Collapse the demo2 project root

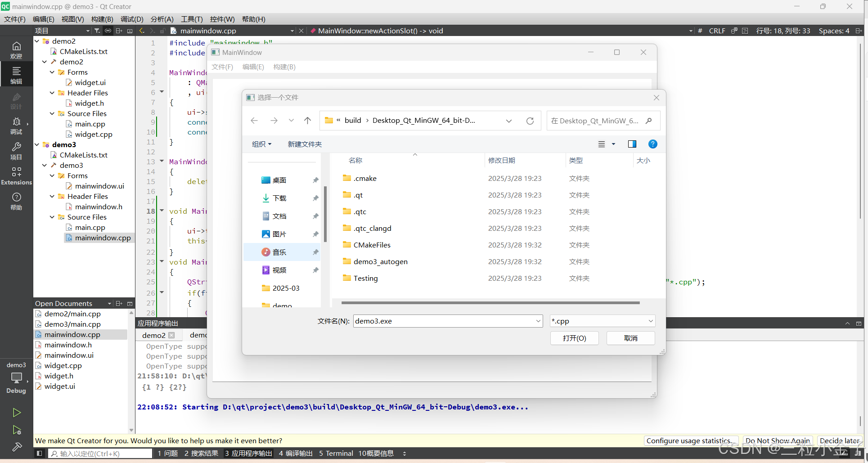37,41
